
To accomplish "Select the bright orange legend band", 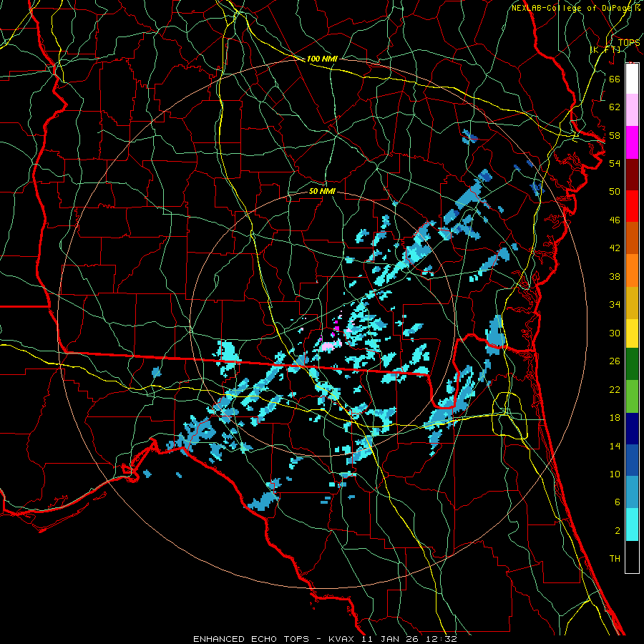I will pyautogui.click(x=632, y=270).
